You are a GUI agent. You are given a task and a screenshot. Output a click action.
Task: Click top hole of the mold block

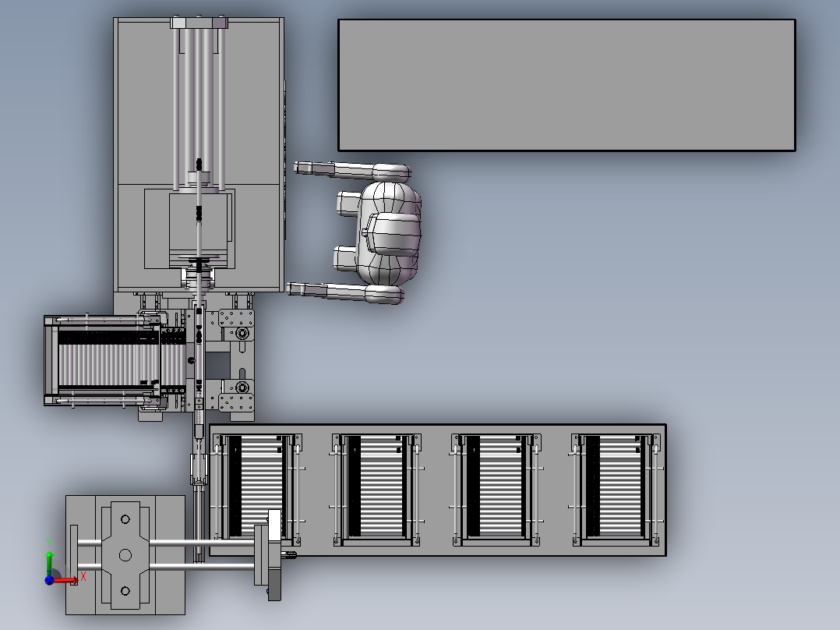[125, 519]
